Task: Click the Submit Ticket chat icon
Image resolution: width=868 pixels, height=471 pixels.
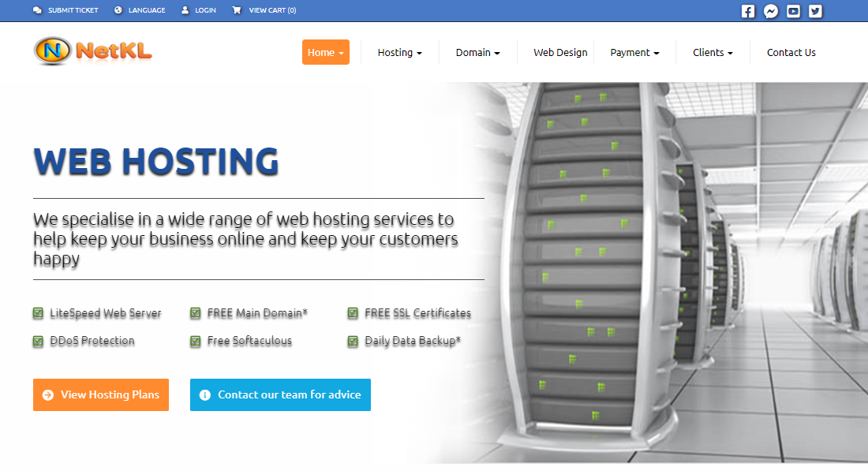Action: click(37, 10)
